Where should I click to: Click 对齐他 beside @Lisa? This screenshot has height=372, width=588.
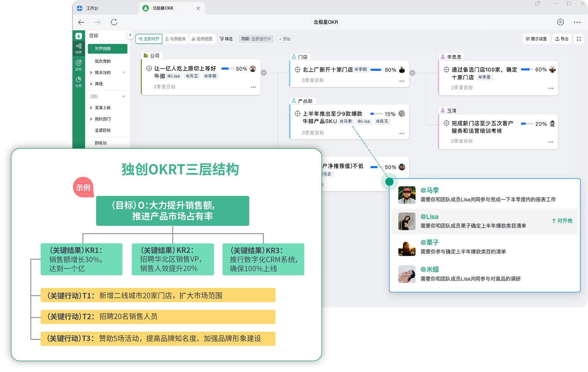coord(562,221)
